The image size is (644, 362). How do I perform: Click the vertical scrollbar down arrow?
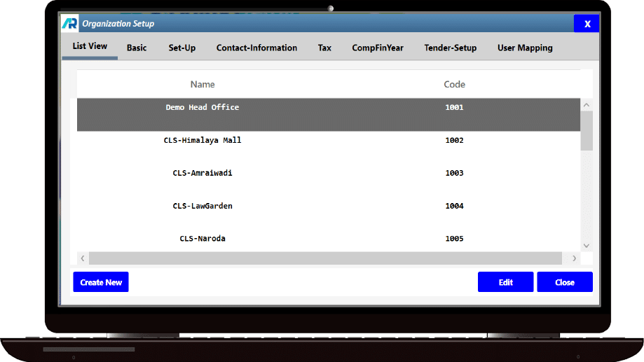pyautogui.click(x=587, y=245)
